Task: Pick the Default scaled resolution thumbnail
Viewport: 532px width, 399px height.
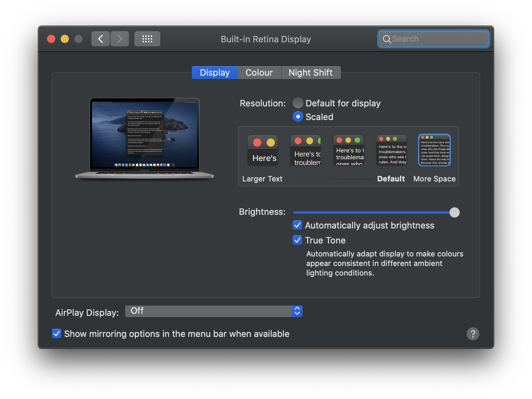Action: tap(391, 150)
